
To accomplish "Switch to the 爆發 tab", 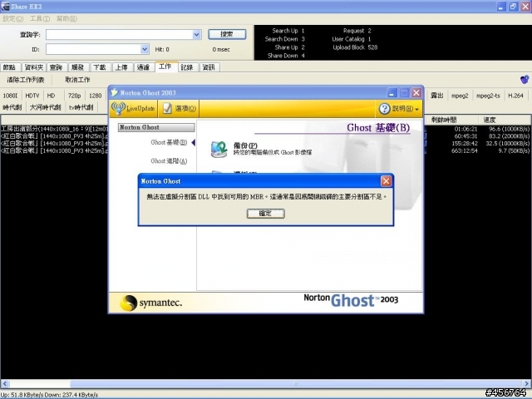I will click(77, 67).
